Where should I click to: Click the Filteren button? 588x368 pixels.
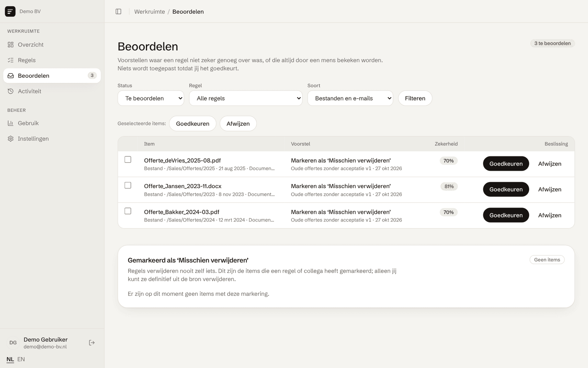tap(415, 98)
